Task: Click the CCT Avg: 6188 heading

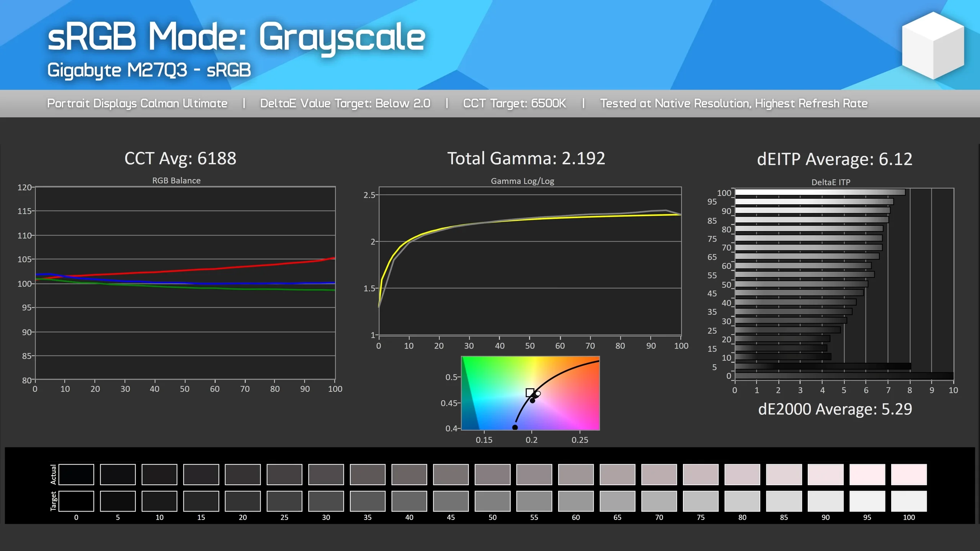Action: [180, 158]
